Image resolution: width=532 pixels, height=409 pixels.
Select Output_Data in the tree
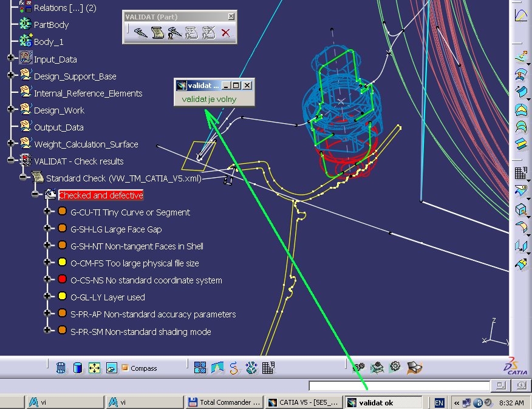[59, 127]
